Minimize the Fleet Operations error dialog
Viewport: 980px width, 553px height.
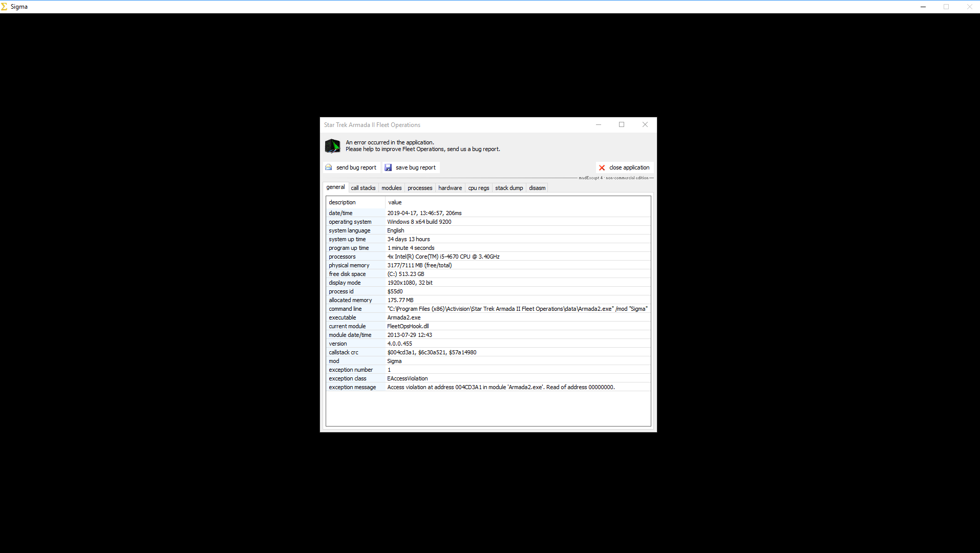[599, 125]
